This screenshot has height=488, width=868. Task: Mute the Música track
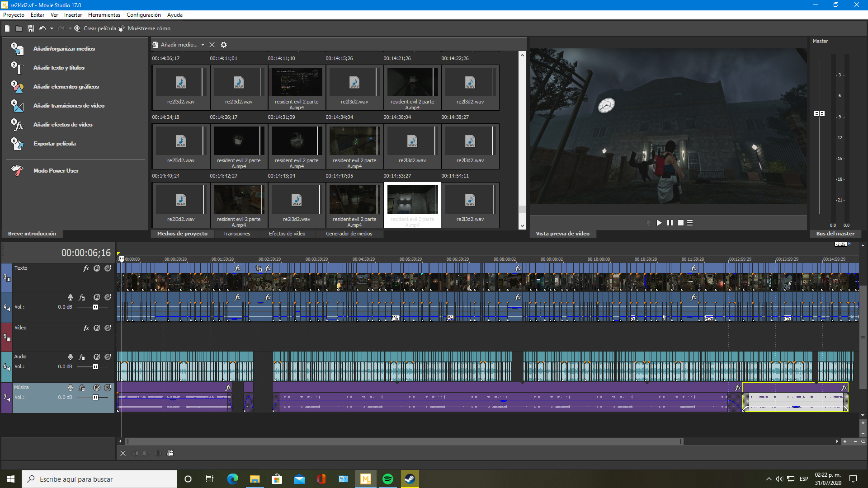click(97, 388)
